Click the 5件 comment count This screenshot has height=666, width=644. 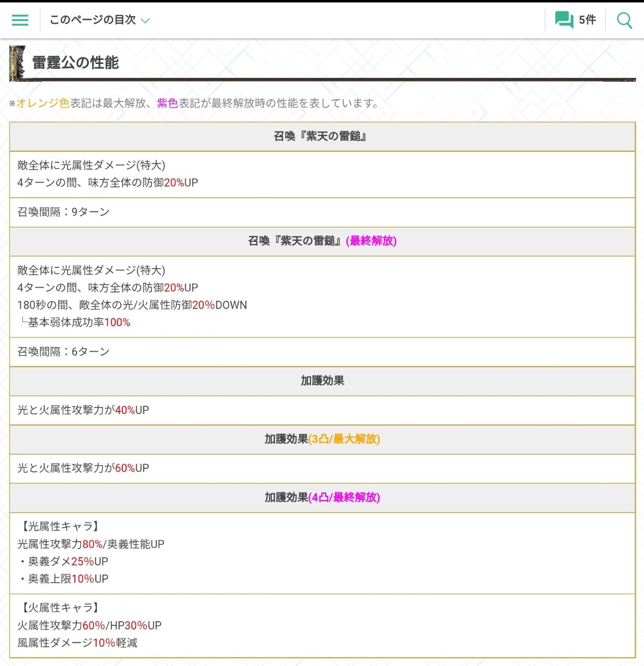(x=587, y=20)
